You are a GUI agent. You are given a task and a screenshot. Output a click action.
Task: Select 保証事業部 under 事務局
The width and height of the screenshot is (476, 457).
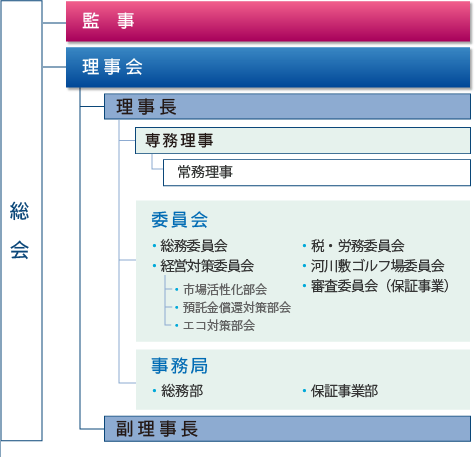tap(344, 391)
